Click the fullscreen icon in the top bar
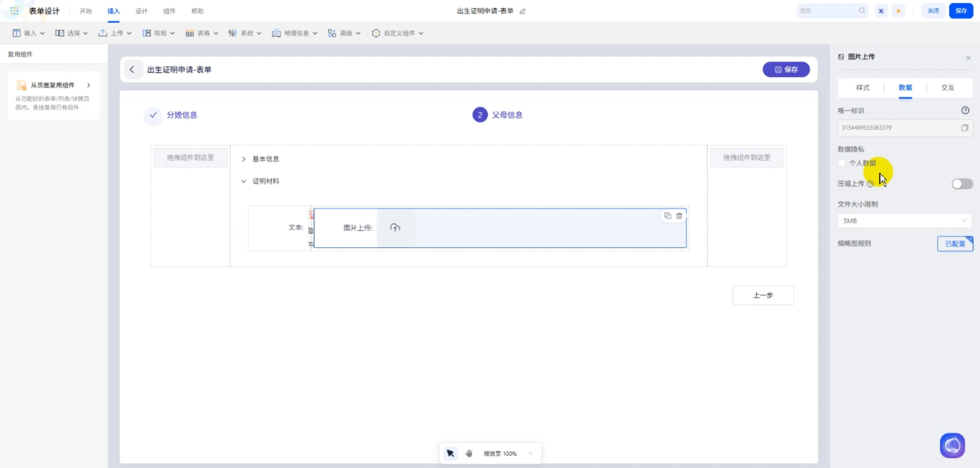Image resolution: width=980 pixels, height=468 pixels. click(x=881, y=11)
